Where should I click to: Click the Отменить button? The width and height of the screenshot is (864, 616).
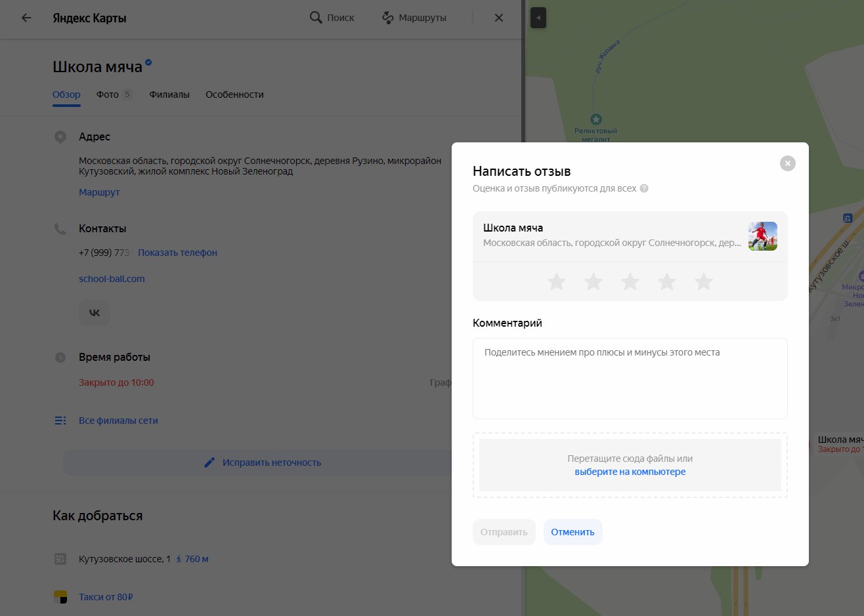pyautogui.click(x=572, y=532)
